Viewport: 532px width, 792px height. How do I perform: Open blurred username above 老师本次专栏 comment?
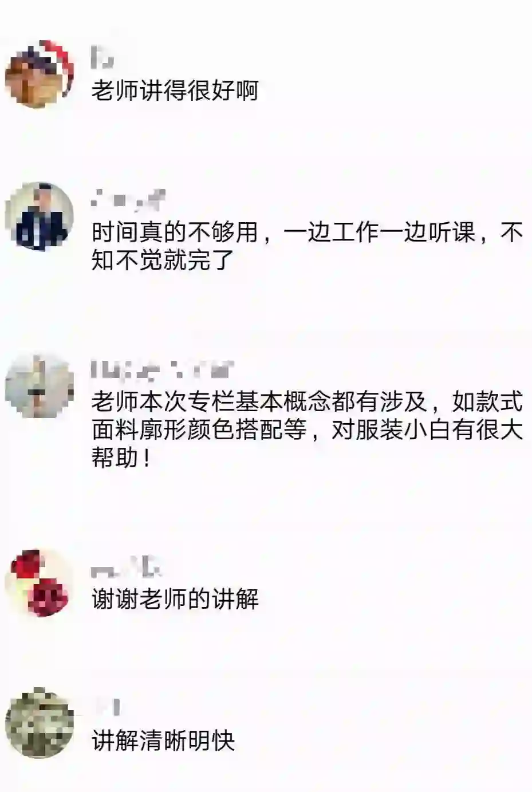click(163, 369)
